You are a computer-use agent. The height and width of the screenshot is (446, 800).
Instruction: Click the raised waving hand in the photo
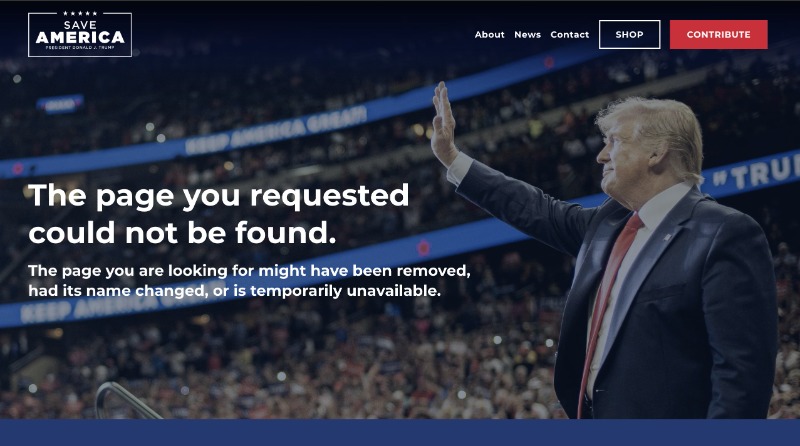click(443, 123)
